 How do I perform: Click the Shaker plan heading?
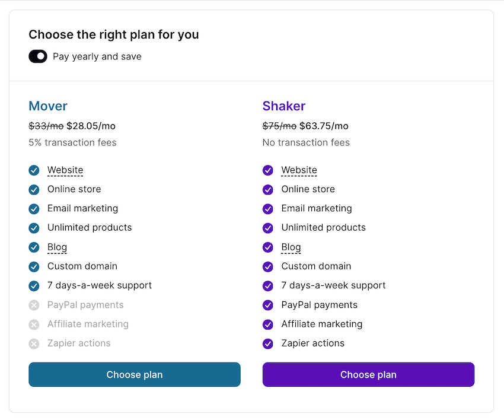[284, 106]
